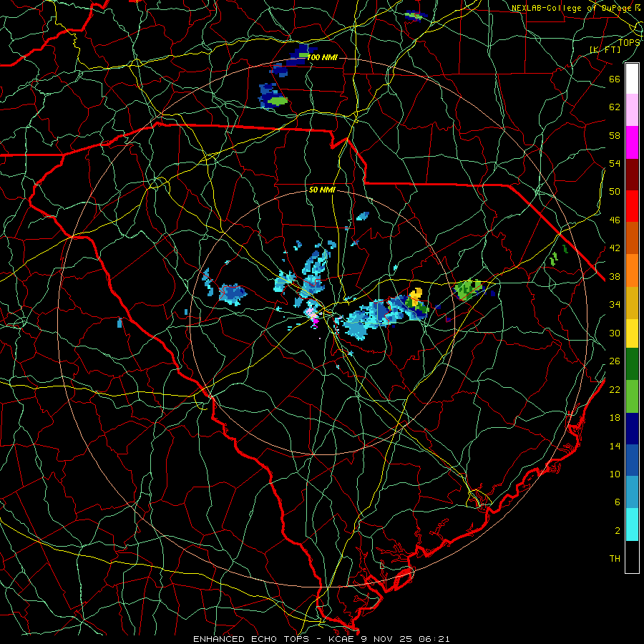644x644 pixels.
Task: Click the gold legend swatch
Action: 632,302
